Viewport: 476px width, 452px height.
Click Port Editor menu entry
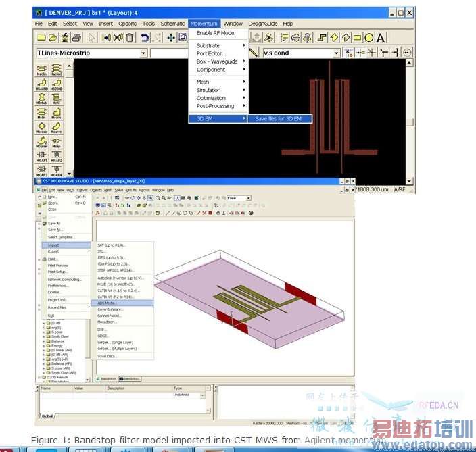coord(211,53)
